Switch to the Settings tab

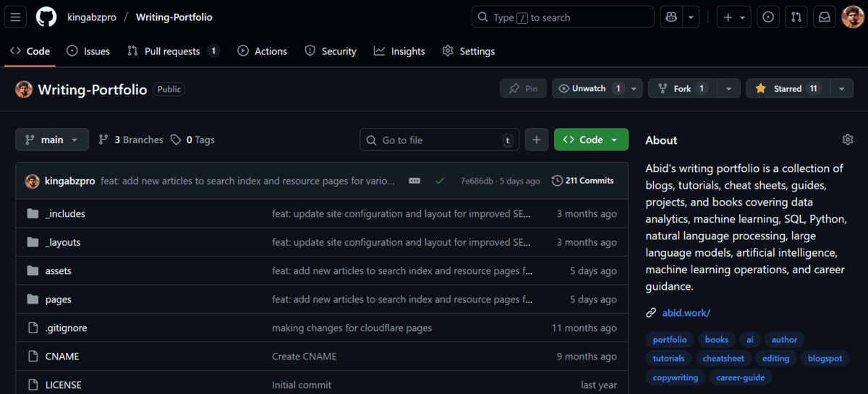point(469,51)
